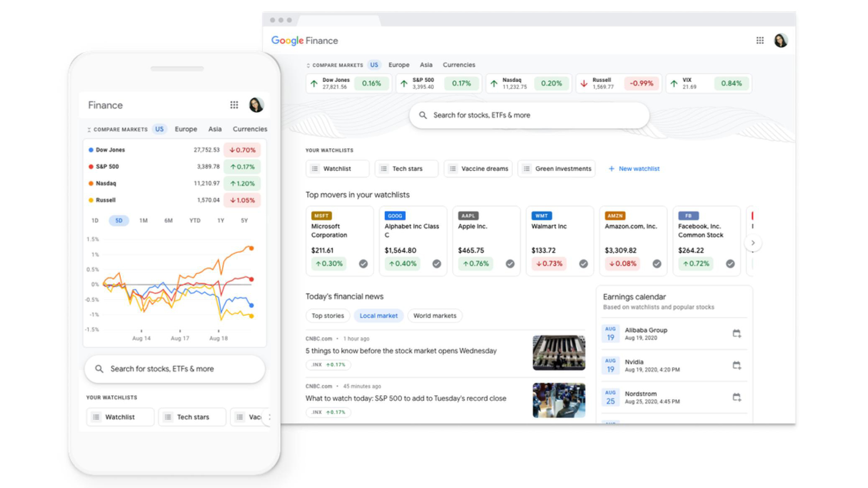Click the search magnifier icon
Screen dimensions: 868x488
point(423,115)
